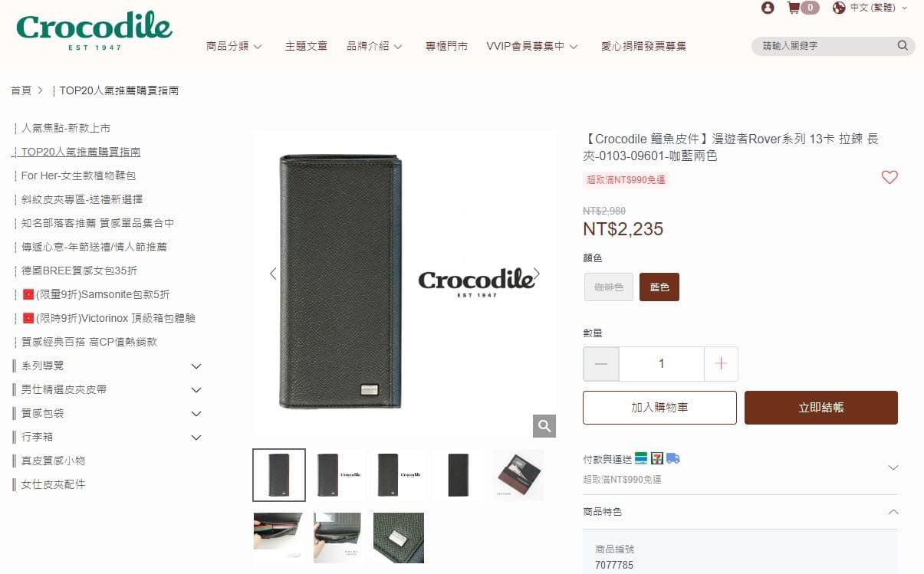Select the open wallet interior thumbnail
This screenshot has width=924, height=574.
[518, 475]
